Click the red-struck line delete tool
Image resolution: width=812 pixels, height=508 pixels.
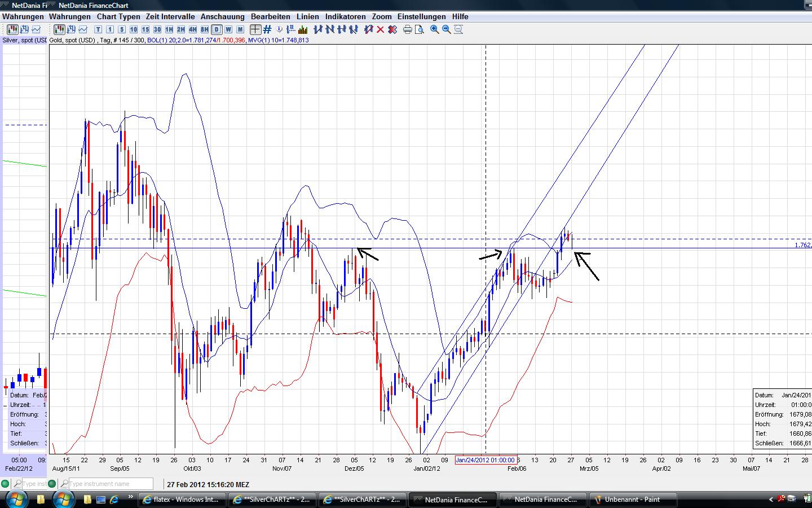point(369,29)
